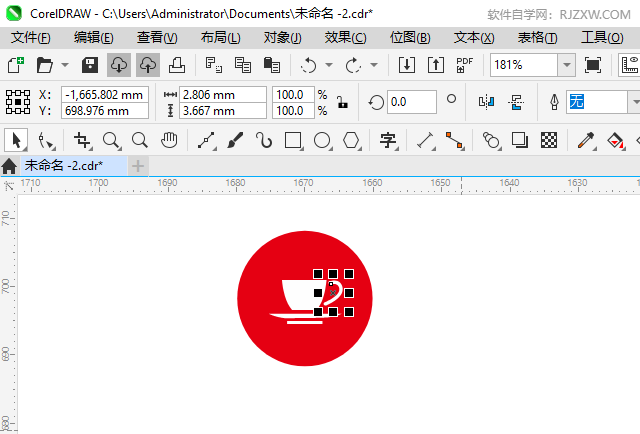Click the Redo arrow icon
The height and width of the screenshot is (434, 640).
pyautogui.click(x=353, y=65)
